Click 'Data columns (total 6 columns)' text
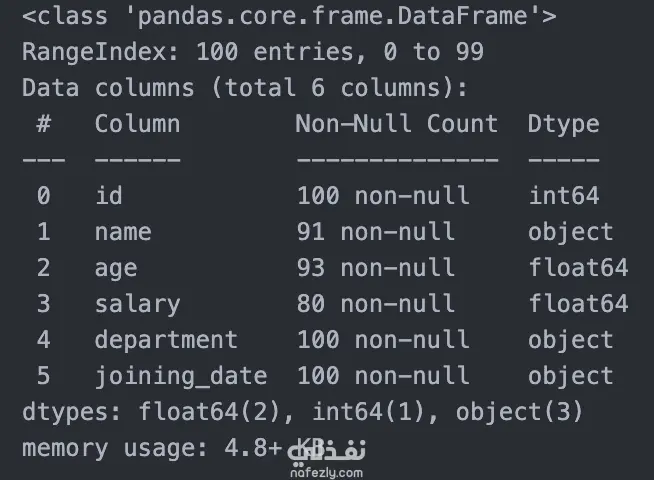The width and height of the screenshot is (654, 480). [x=245, y=88]
